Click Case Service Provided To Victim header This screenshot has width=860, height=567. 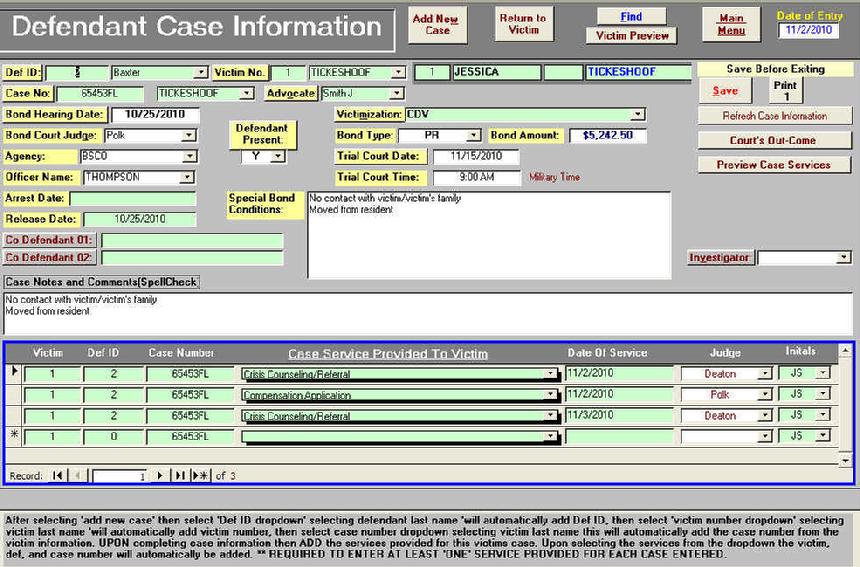click(x=388, y=354)
